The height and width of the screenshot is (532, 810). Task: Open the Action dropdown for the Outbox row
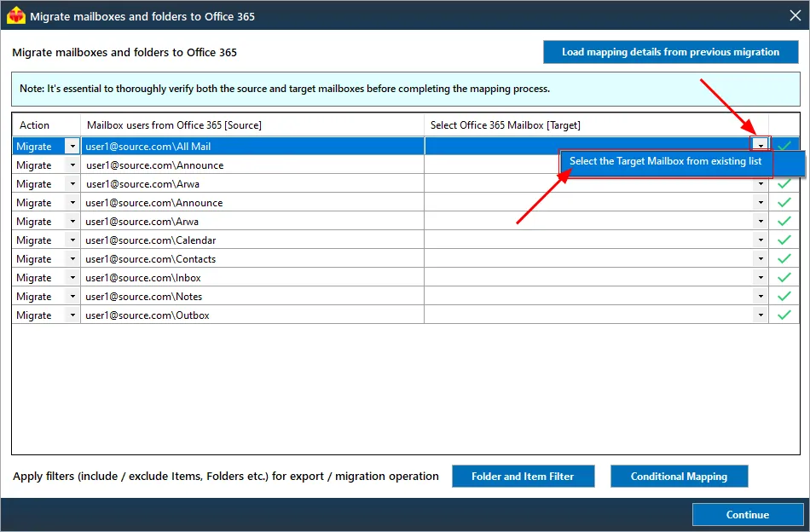[x=72, y=315]
